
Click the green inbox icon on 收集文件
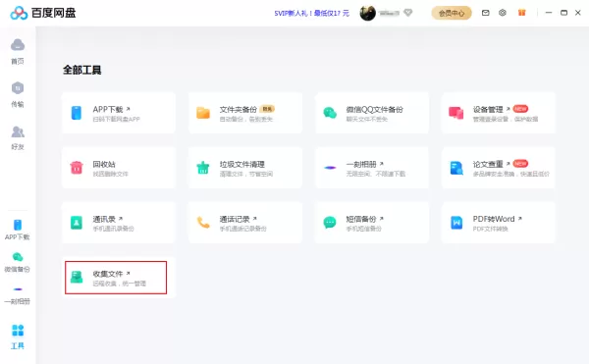pyautogui.click(x=77, y=278)
